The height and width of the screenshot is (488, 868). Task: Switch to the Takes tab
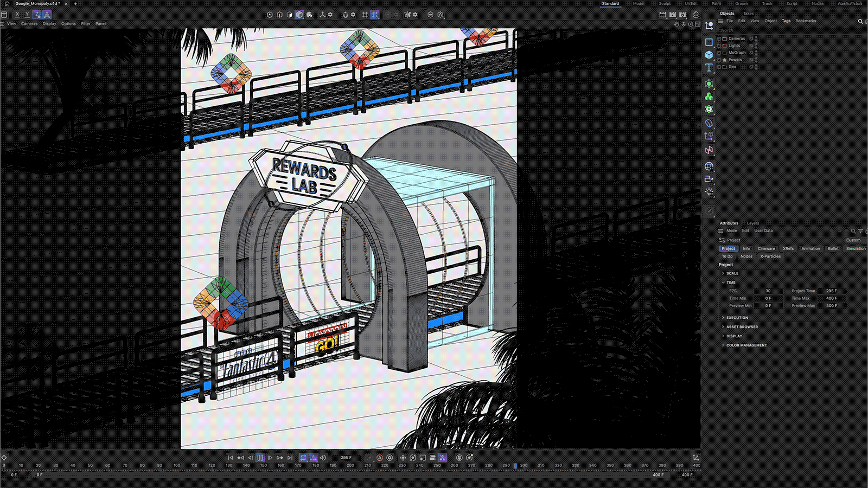tap(748, 14)
